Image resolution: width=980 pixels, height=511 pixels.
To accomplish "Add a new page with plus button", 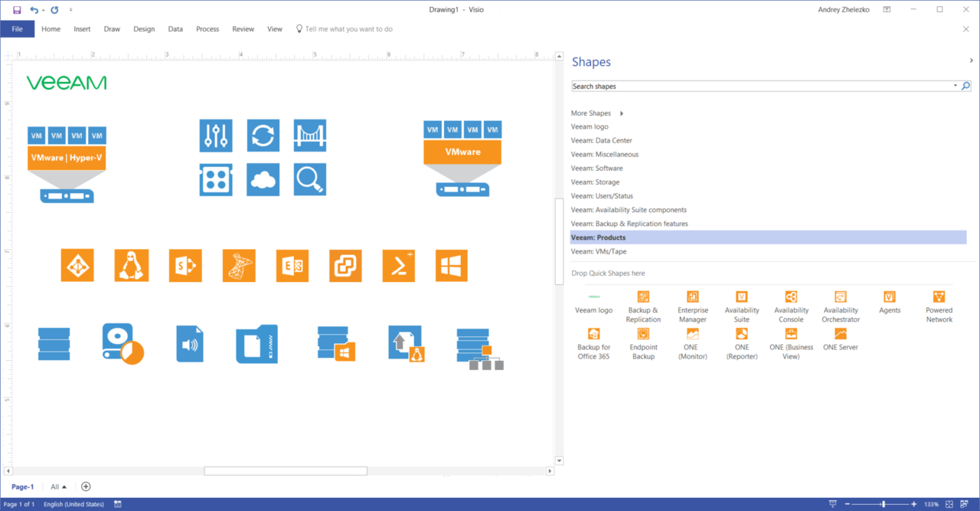I will pyautogui.click(x=86, y=486).
